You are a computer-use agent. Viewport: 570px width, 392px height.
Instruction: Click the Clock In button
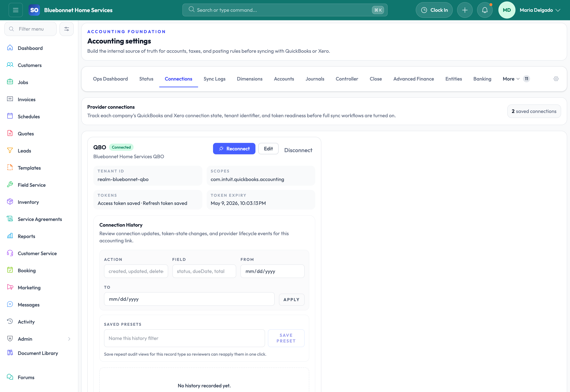434,10
